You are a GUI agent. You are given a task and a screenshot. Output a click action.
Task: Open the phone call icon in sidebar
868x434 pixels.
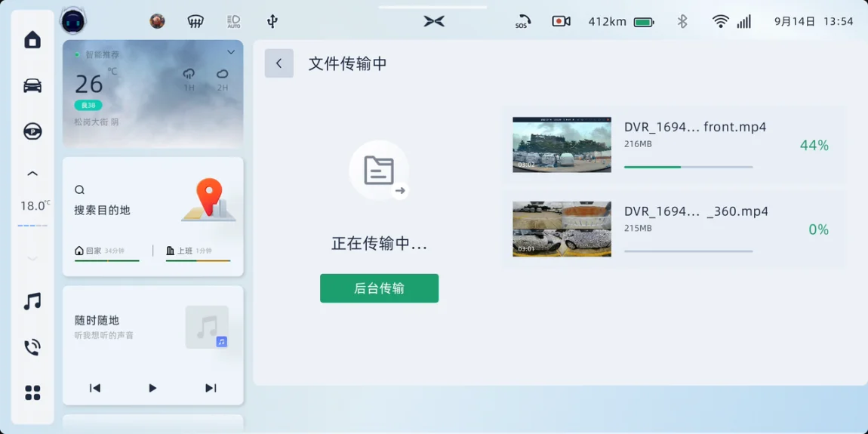point(32,347)
